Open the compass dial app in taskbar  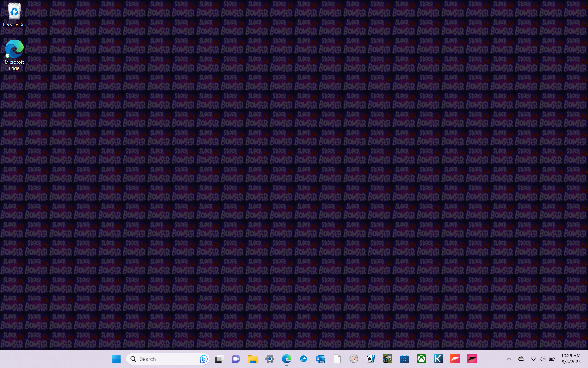click(354, 359)
